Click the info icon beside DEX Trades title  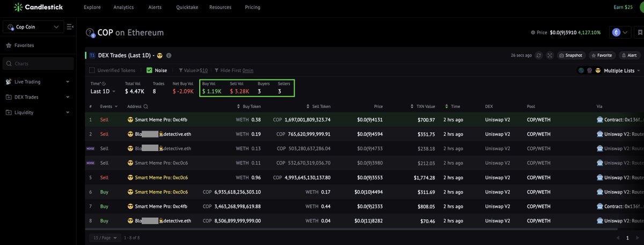click(169, 55)
